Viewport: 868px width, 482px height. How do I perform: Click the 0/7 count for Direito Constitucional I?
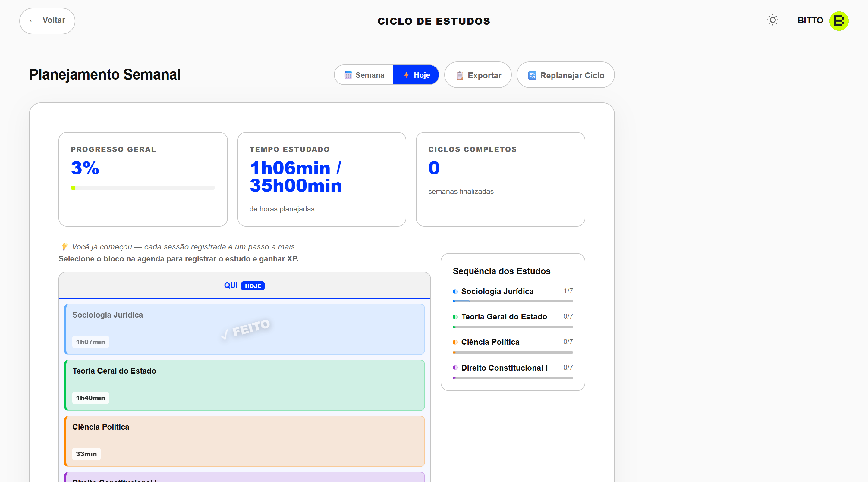[568, 368]
